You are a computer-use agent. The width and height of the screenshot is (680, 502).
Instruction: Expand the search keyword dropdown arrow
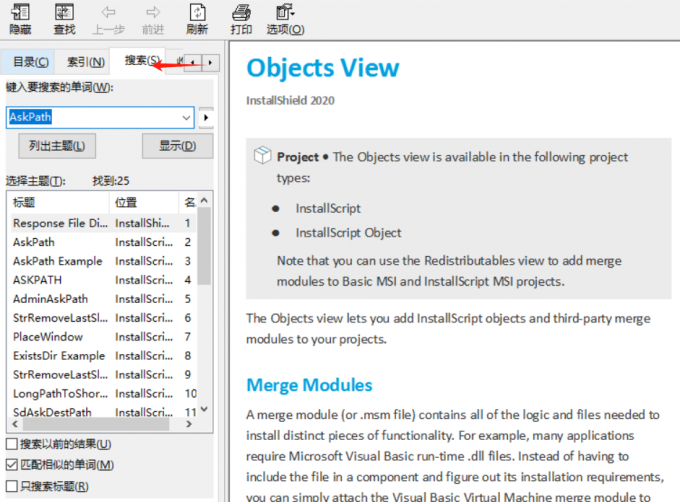tap(186, 118)
